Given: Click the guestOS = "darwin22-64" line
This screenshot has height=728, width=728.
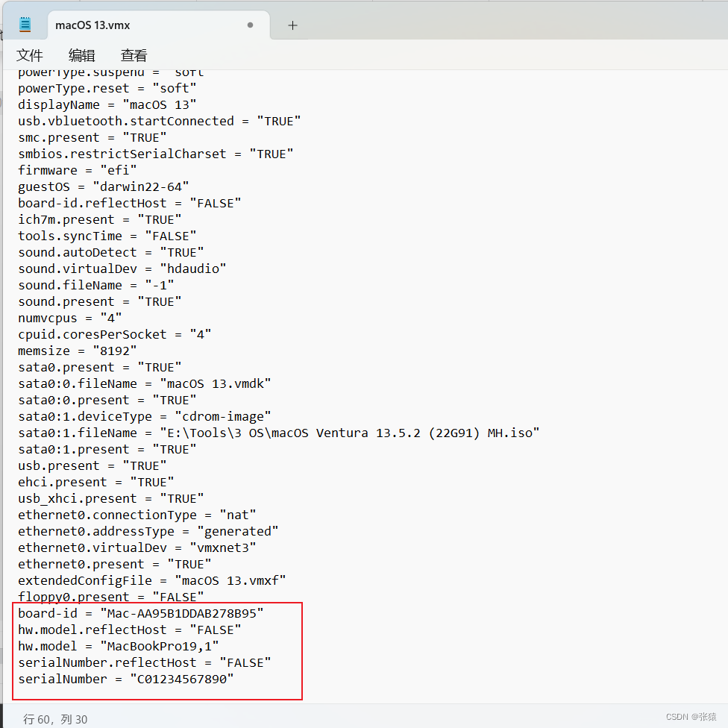Looking at the screenshot, I should pos(104,186).
